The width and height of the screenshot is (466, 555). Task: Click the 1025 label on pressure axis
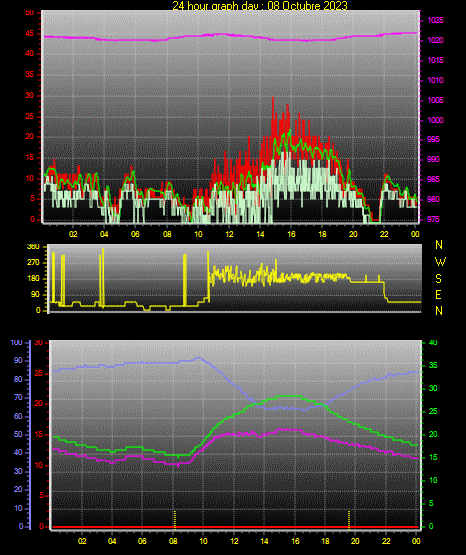pyautogui.click(x=435, y=20)
